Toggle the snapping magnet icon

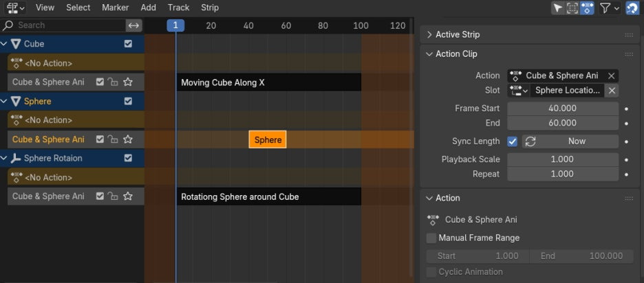(x=632, y=8)
